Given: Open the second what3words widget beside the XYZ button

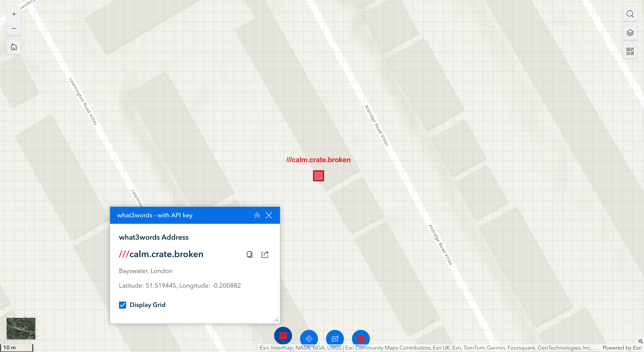Looking at the screenshot, I should point(361,339).
